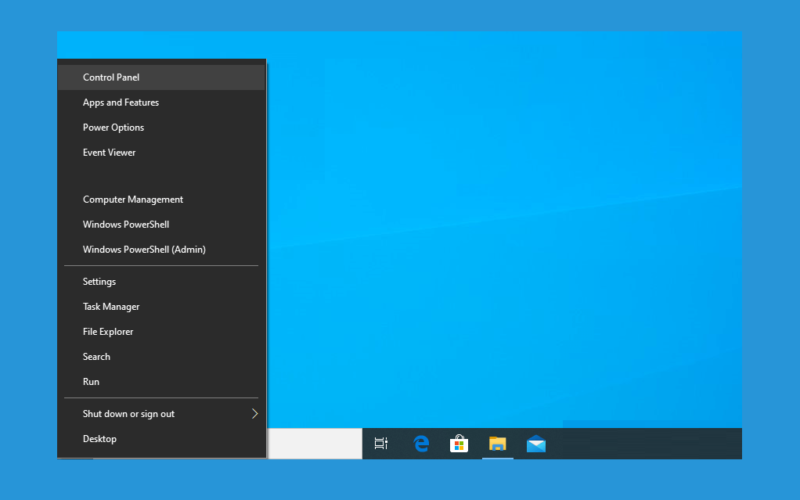Viewport: 800px width, 500px height.
Task: Open File Explorer taskbar icon
Action: pyautogui.click(x=497, y=443)
